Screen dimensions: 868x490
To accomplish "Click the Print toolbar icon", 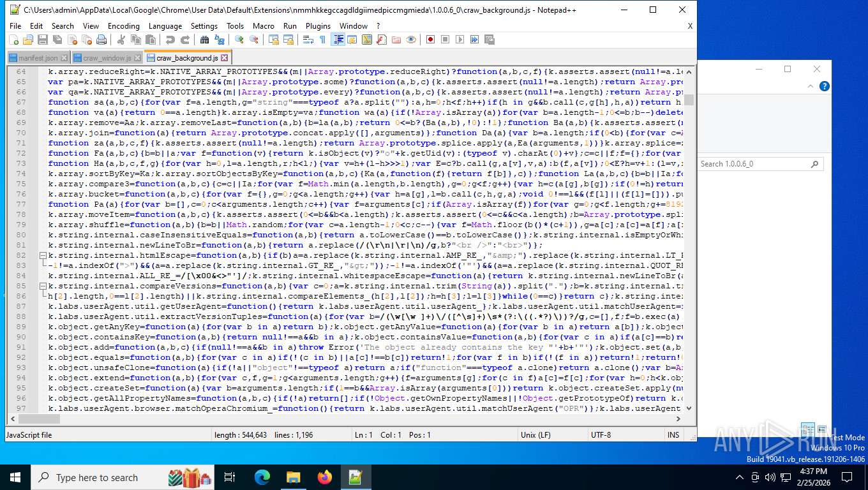I will click(x=101, y=40).
